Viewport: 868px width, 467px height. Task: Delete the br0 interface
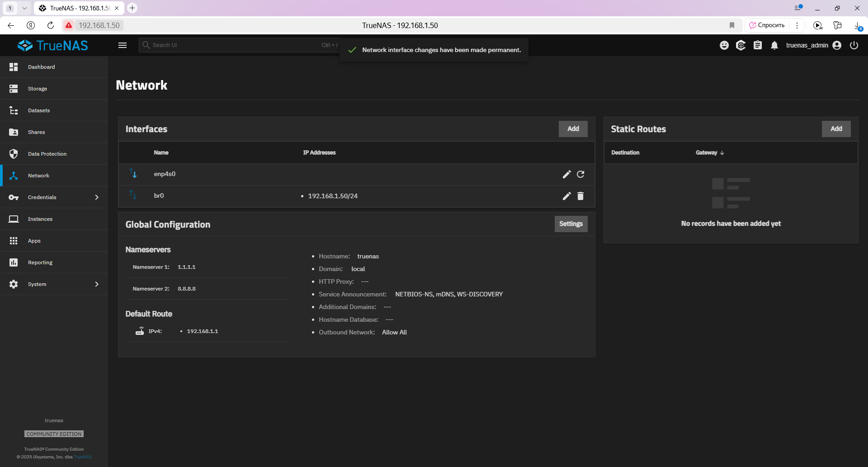(x=580, y=196)
